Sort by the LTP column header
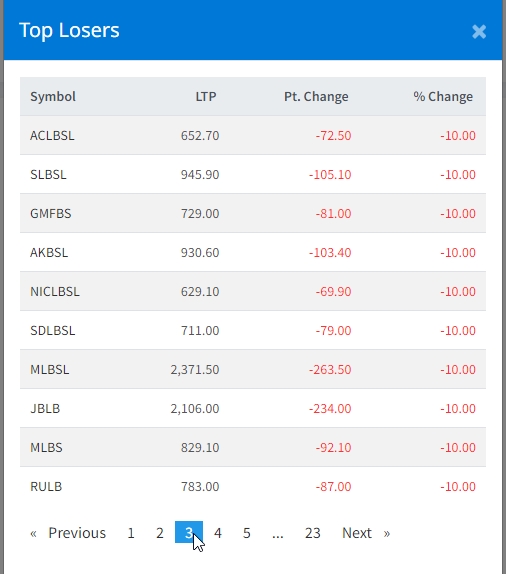The image size is (506, 574). pyautogui.click(x=206, y=96)
